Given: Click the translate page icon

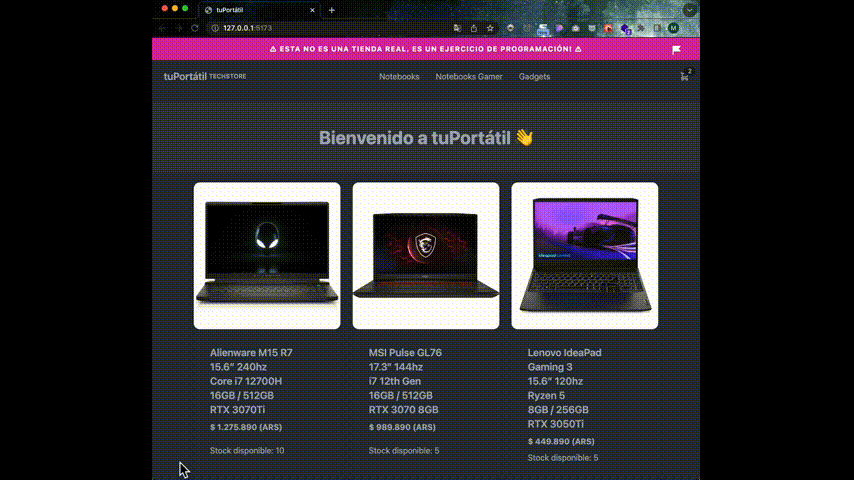Looking at the screenshot, I should pyautogui.click(x=457, y=28).
